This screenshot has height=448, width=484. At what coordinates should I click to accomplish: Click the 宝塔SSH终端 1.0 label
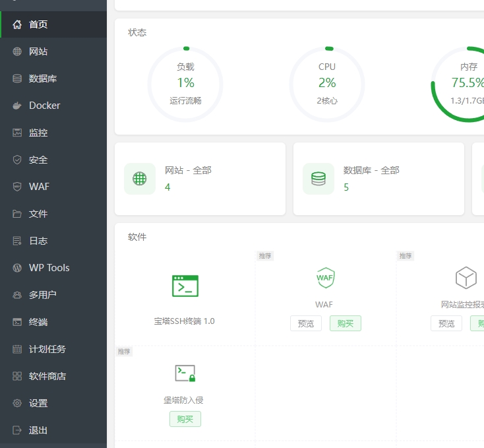coord(184,321)
